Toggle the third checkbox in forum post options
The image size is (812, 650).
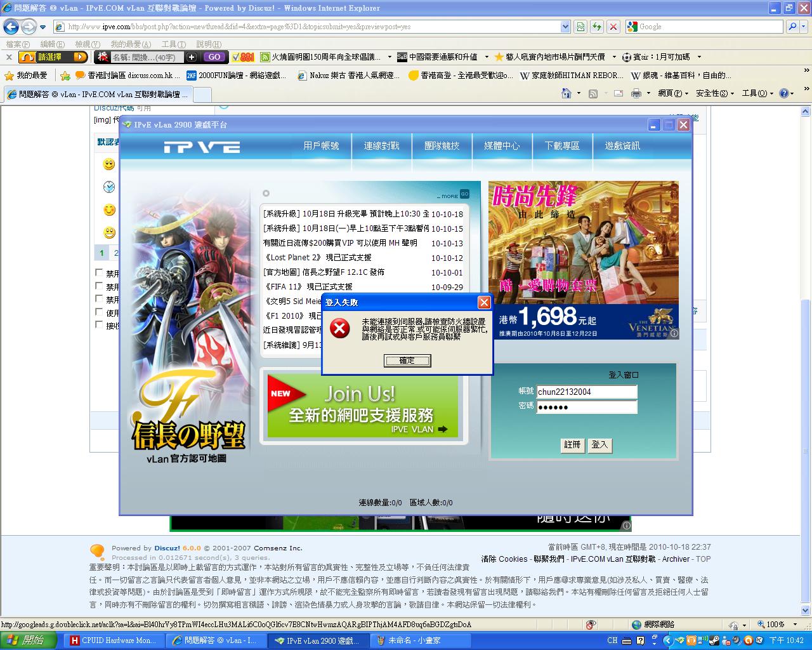click(x=98, y=298)
